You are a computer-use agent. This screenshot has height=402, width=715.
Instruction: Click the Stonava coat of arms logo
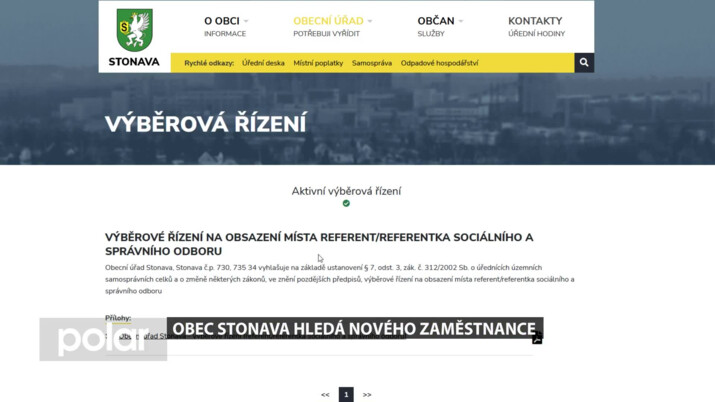click(x=134, y=30)
